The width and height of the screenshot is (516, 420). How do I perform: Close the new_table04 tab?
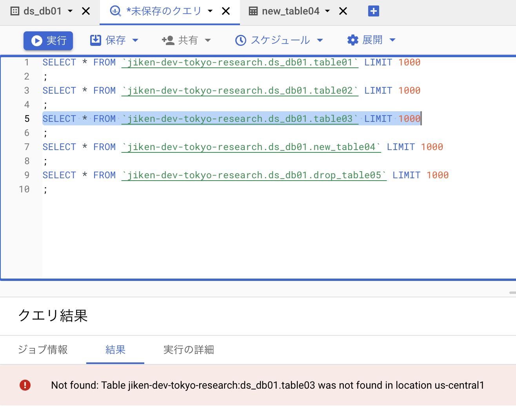point(343,11)
